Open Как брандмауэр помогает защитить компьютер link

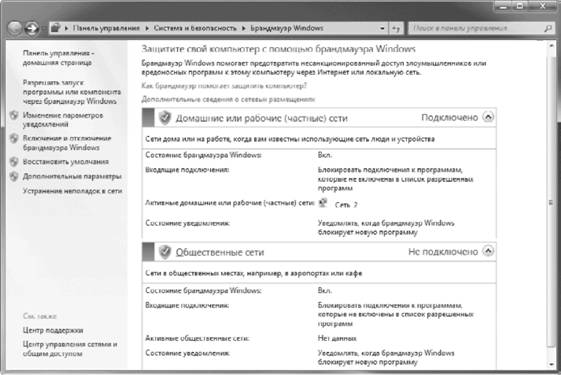pos(224,86)
